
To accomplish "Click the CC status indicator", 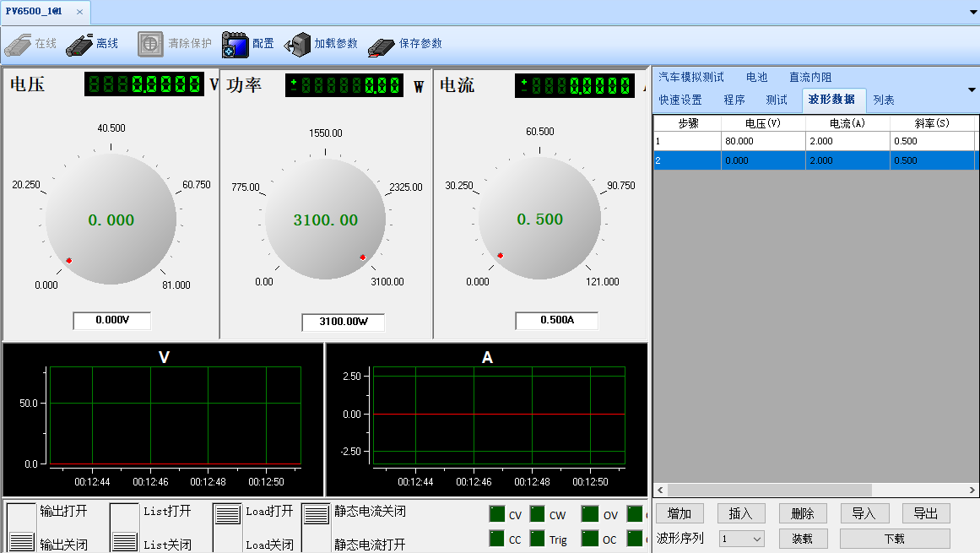I will (496, 539).
